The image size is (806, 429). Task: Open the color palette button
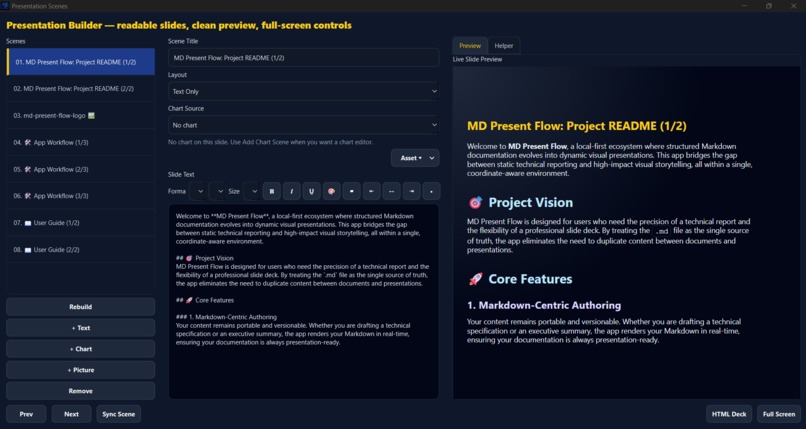tap(331, 191)
